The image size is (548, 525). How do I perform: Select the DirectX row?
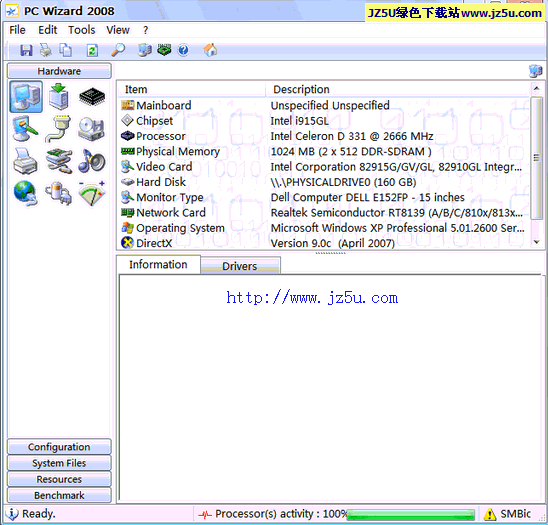point(324,243)
